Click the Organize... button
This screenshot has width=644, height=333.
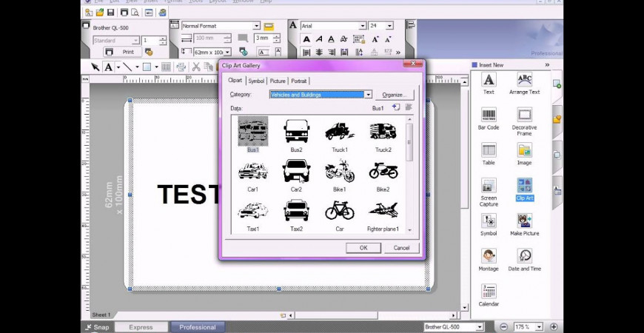coord(395,95)
